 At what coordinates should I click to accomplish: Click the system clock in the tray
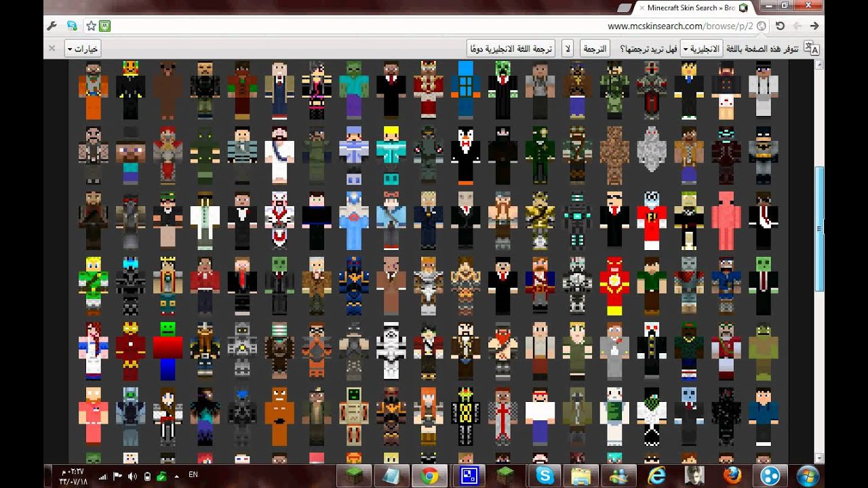pos(74,476)
